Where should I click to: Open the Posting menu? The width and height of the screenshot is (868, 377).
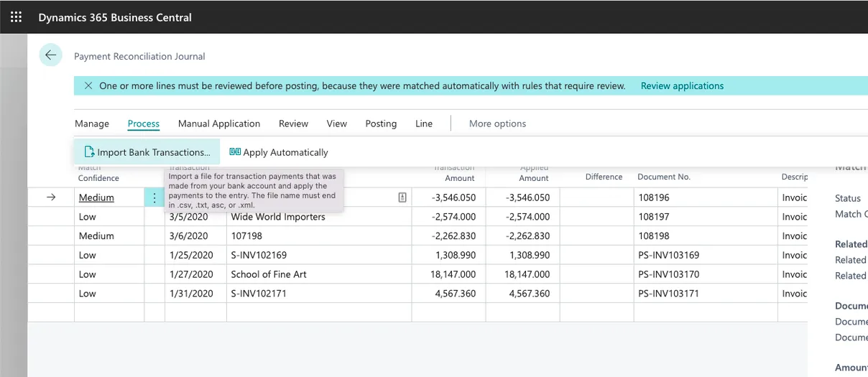(x=381, y=124)
